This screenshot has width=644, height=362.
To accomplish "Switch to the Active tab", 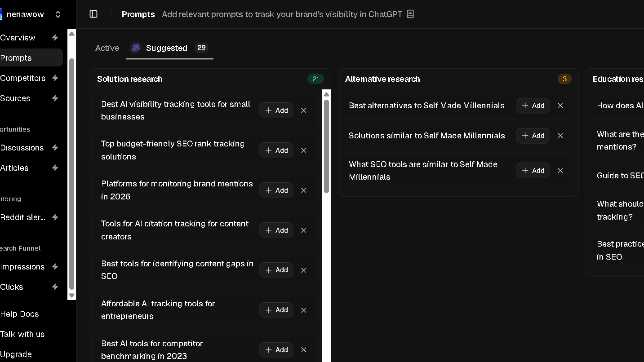I will (x=107, y=48).
